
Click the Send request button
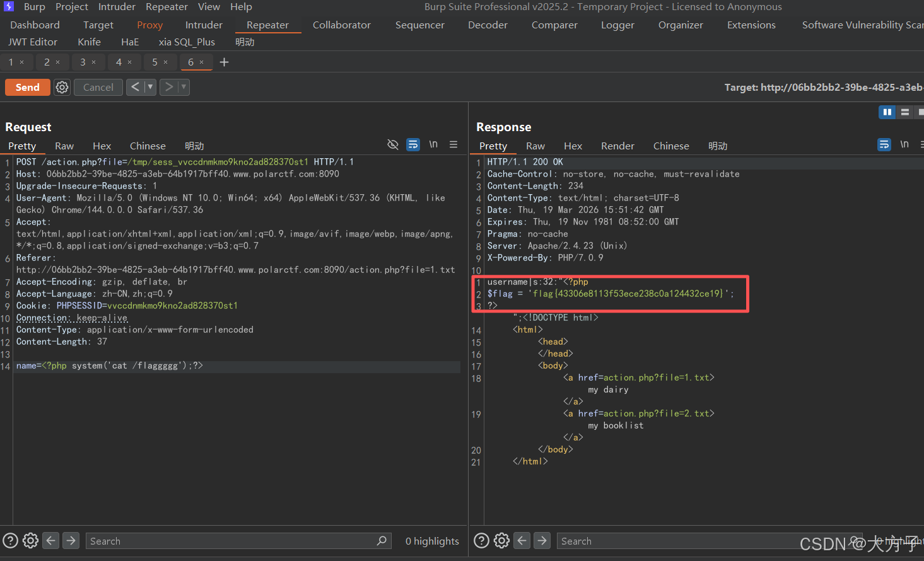(x=28, y=87)
